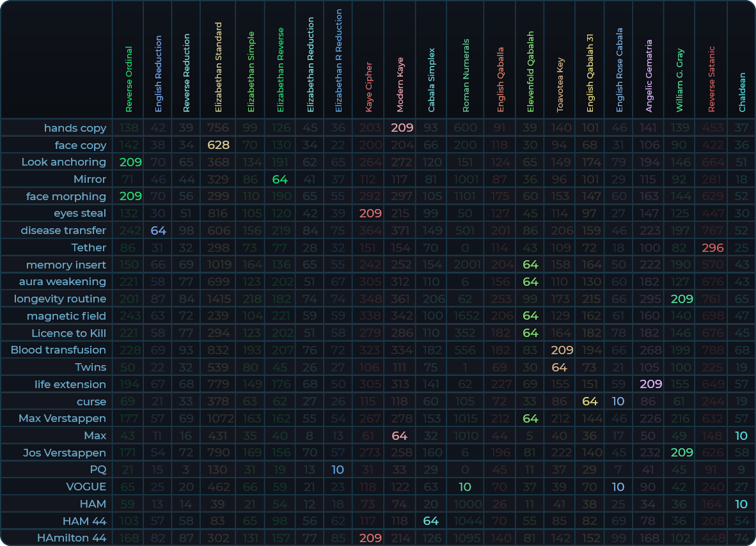Select the "Max Verstappen" row label
The height and width of the screenshot is (546, 756).
[62, 418]
